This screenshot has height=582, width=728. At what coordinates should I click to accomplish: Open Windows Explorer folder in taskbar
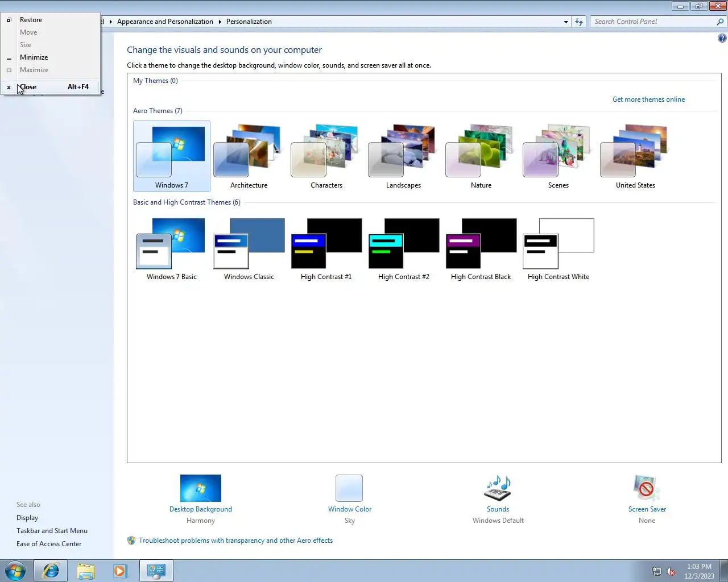coord(86,571)
